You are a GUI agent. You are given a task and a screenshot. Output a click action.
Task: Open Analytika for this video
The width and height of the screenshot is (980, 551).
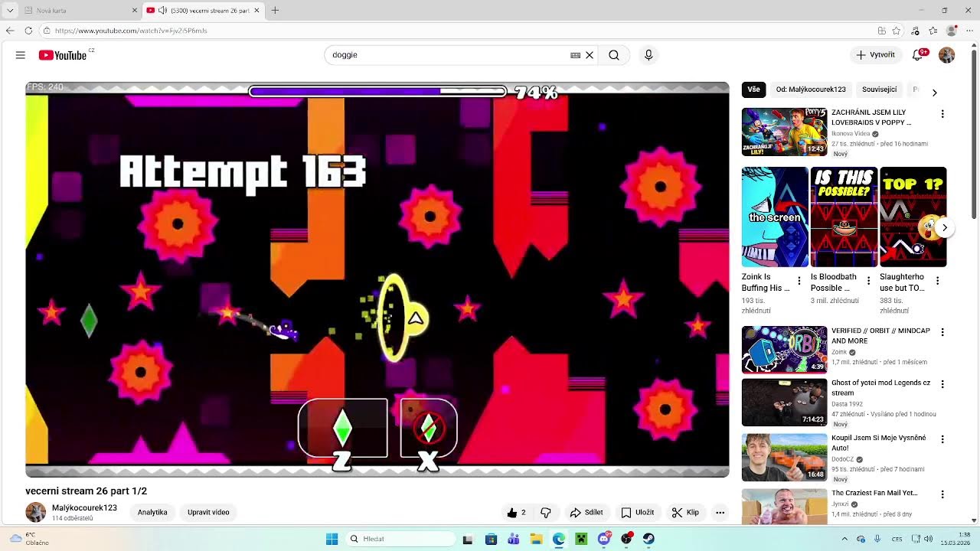(x=152, y=513)
